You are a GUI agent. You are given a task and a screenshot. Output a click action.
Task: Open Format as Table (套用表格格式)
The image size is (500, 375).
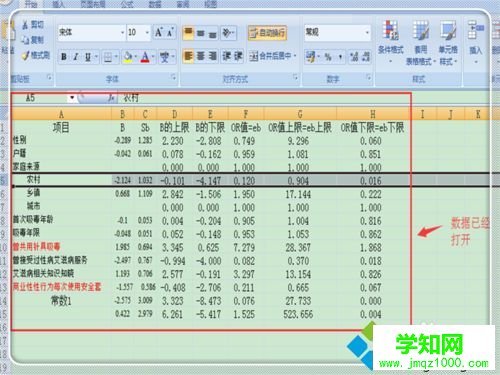(x=421, y=42)
